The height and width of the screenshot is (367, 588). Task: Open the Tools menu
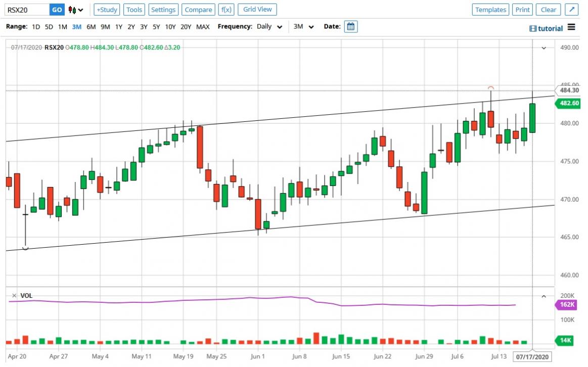(x=134, y=10)
